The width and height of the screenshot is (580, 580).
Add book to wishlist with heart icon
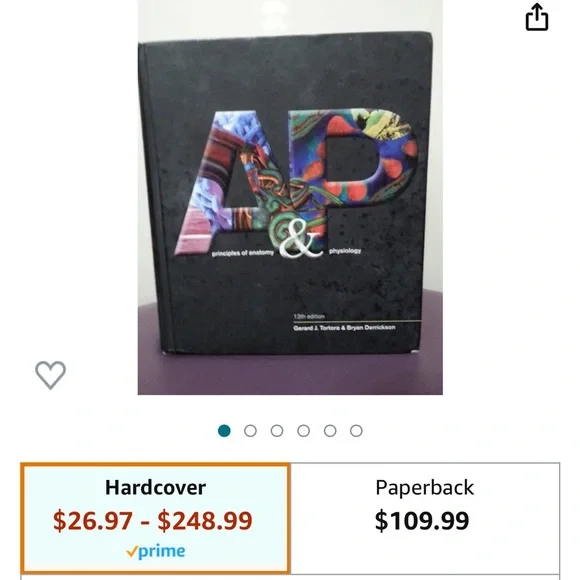50,374
